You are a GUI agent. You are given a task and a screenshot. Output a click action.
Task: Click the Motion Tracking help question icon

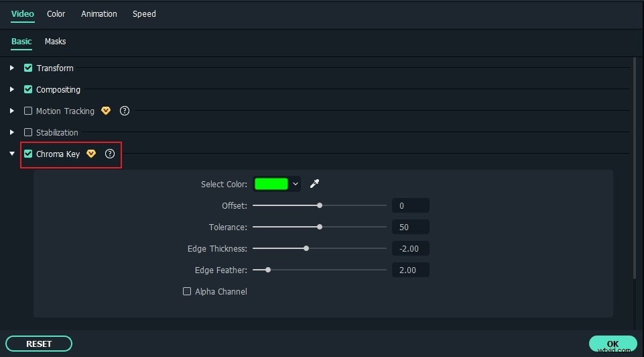pyautogui.click(x=124, y=111)
